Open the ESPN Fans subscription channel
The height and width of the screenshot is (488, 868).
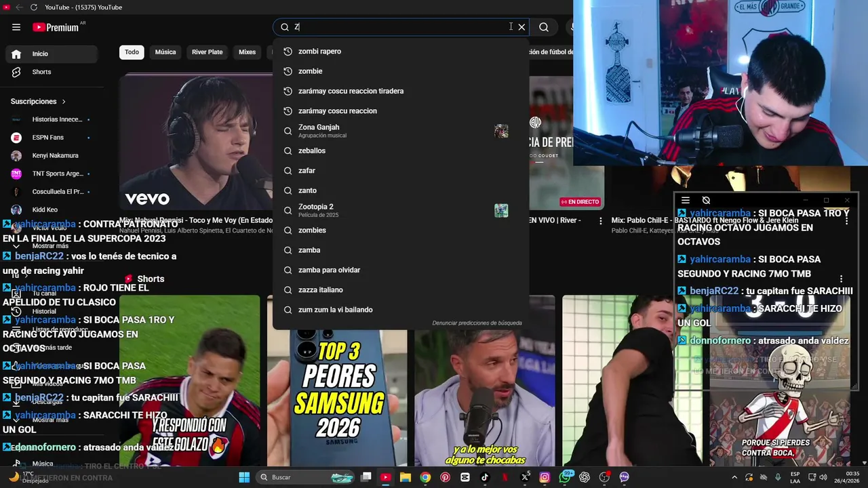coord(52,138)
